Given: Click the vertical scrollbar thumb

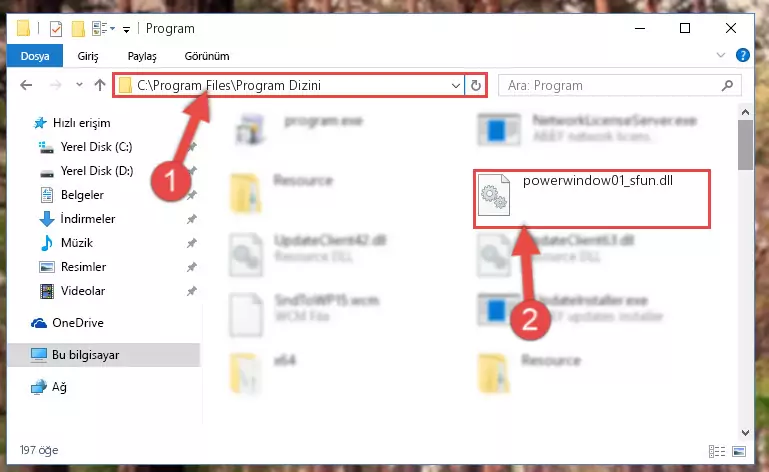Looking at the screenshot, I should pyautogui.click(x=745, y=145).
